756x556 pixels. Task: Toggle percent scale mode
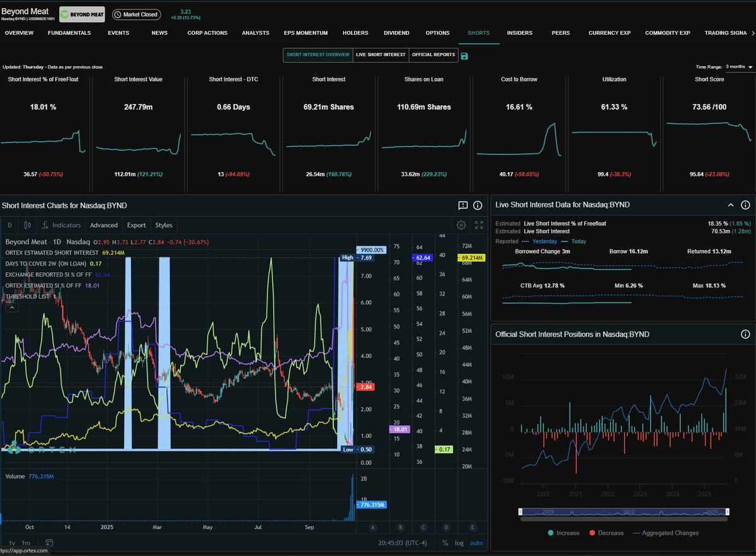pos(445,542)
